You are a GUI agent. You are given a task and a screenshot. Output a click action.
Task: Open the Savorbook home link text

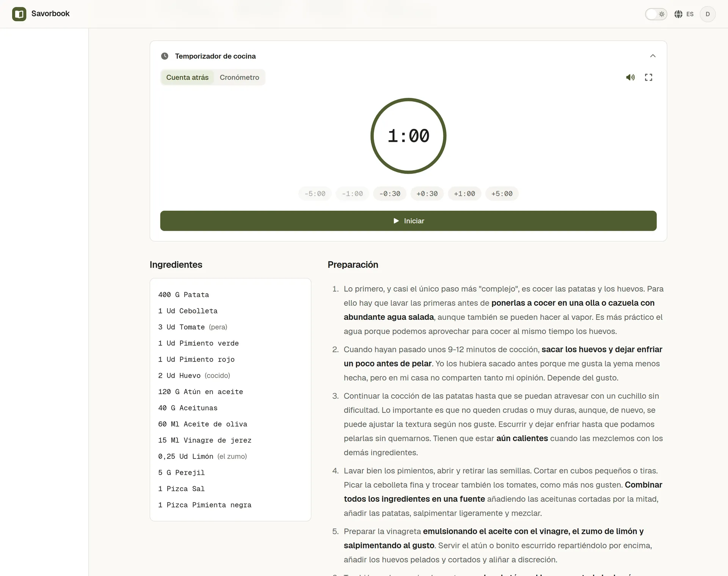(50, 14)
